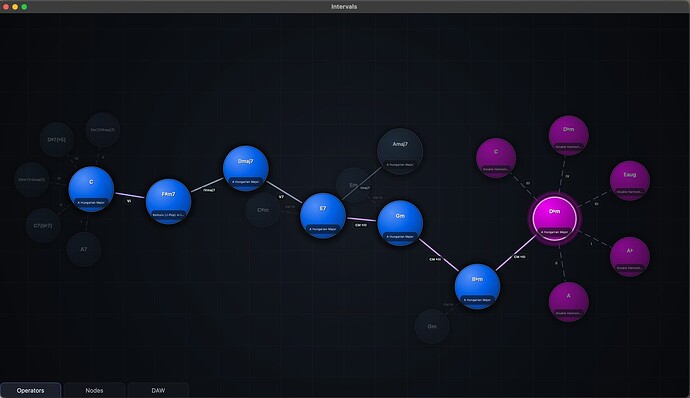Close the Intervals window with the red button
Screen dimensions: 690x398
(6, 7)
